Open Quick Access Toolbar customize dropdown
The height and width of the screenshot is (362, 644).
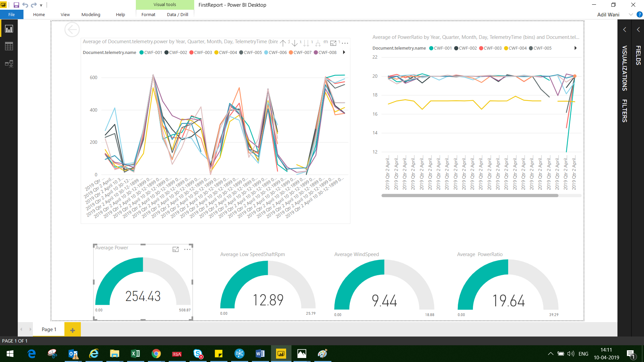pos(41,5)
